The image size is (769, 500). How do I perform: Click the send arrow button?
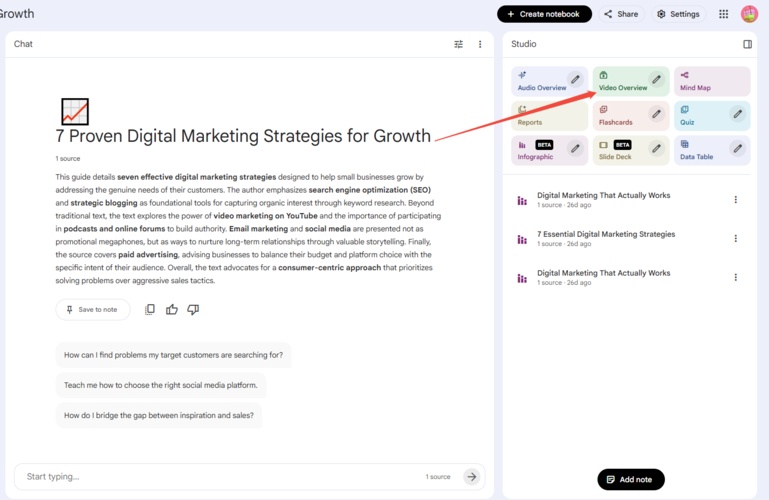click(x=472, y=477)
